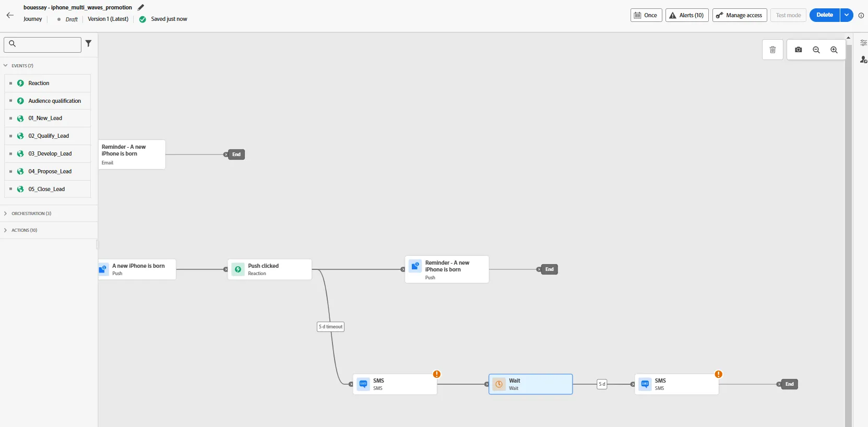Collapse the EVENTS section

point(6,66)
